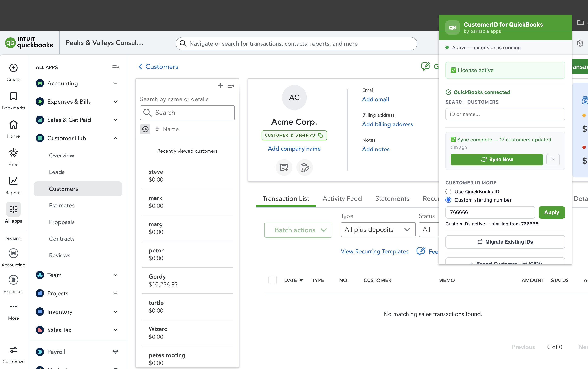The width and height of the screenshot is (588, 369).
Task: Click the Sync Now button
Action: (497, 159)
